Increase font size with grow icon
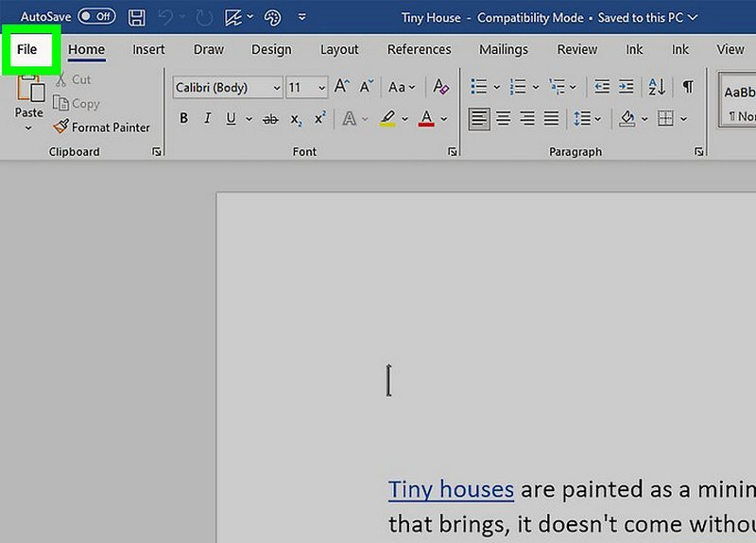756x543 pixels. pyautogui.click(x=342, y=87)
